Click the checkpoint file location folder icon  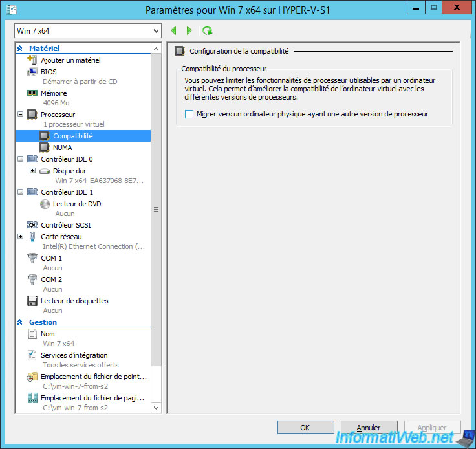click(32, 377)
